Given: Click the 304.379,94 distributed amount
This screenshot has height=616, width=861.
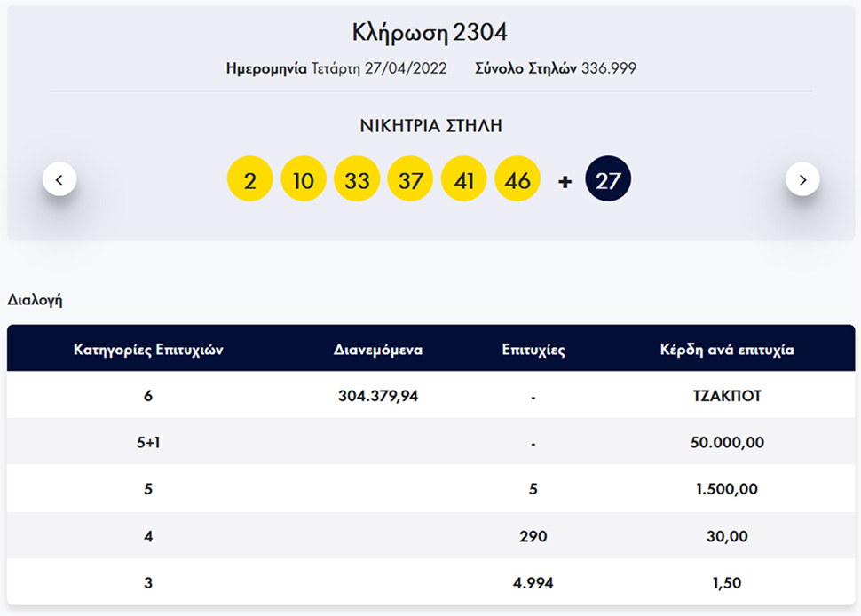Looking at the screenshot, I should pos(378,396).
